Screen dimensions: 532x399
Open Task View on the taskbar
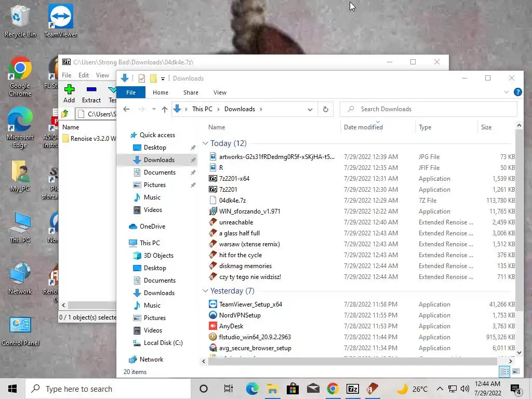pyautogui.click(x=229, y=389)
